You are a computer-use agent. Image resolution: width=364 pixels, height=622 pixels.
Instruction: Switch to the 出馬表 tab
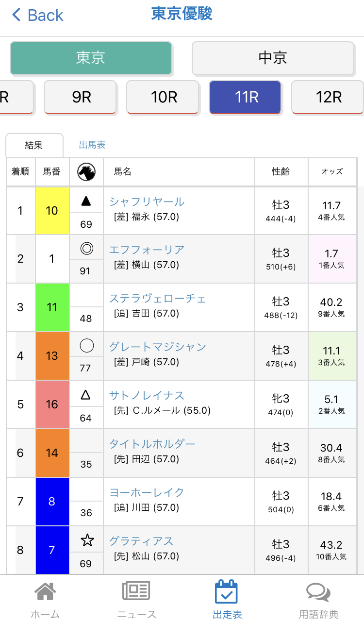pyautogui.click(x=92, y=145)
